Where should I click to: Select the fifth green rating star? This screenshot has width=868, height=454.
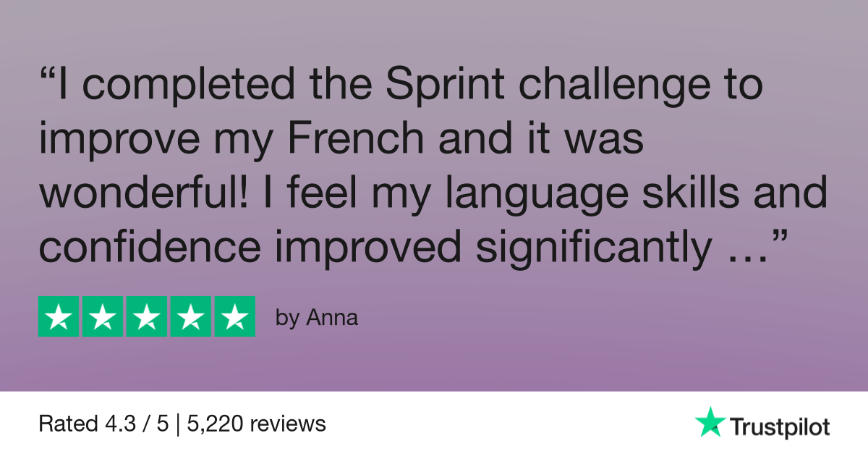coord(235,316)
